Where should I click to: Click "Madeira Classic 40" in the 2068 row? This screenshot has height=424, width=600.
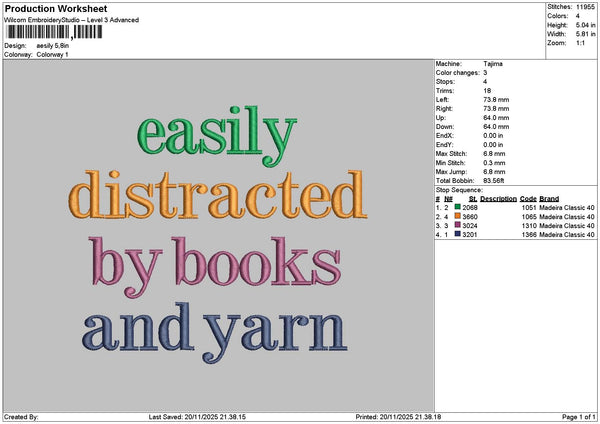coord(567,207)
